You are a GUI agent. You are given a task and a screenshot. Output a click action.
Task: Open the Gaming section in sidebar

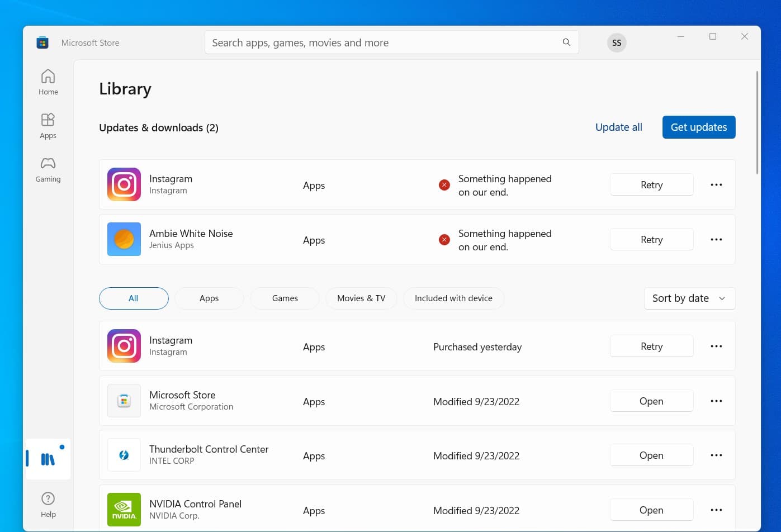click(x=48, y=169)
